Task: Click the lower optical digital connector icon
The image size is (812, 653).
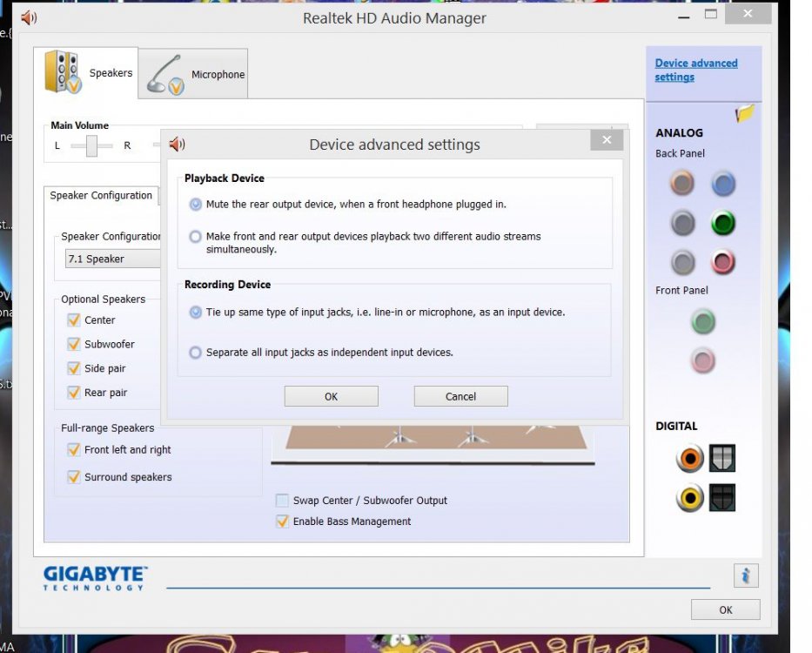Action: (721, 497)
